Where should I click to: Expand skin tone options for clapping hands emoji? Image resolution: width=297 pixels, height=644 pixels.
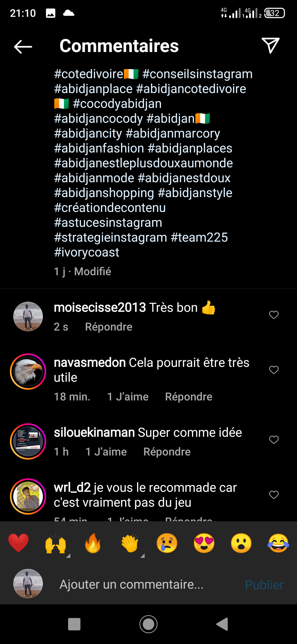[142, 556]
